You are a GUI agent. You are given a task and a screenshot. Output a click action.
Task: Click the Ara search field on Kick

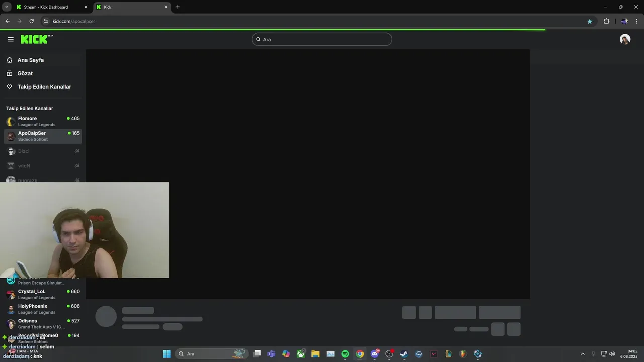click(322, 39)
